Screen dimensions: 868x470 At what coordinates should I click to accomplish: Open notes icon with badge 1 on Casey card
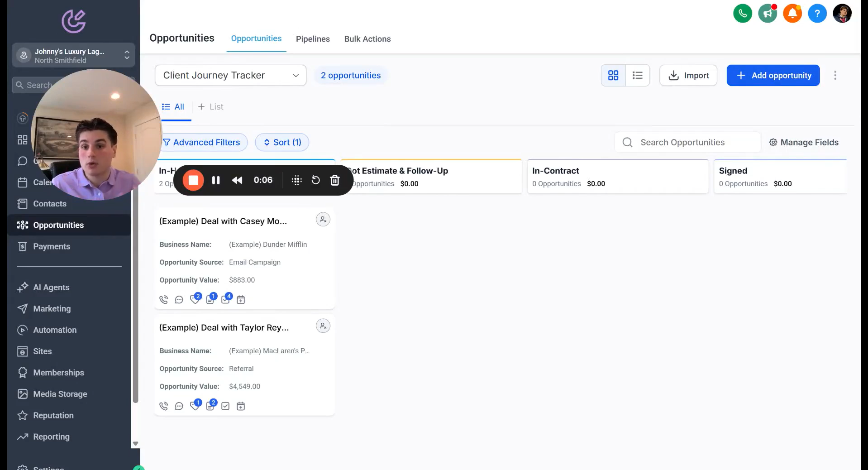coord(211,299)
